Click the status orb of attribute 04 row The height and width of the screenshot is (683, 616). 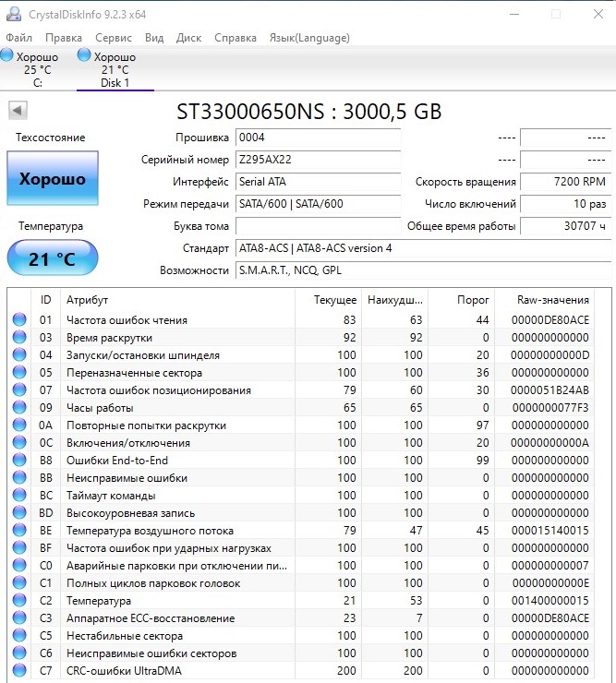tap(19, 354)
